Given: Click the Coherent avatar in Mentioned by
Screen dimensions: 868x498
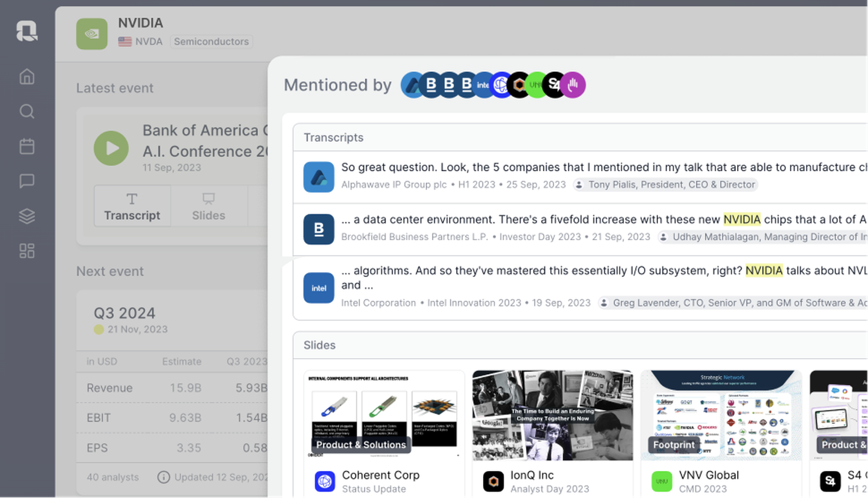Looking at the screenshot, I should pyautogui.click(x=500, y=85).
